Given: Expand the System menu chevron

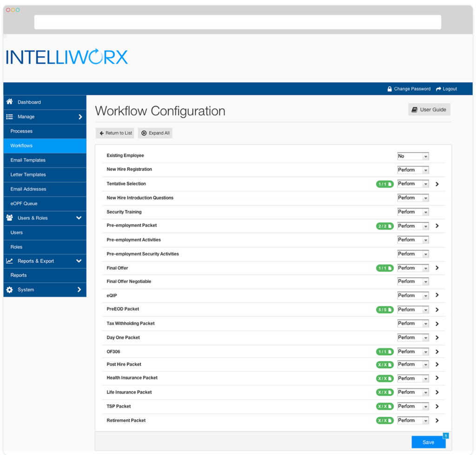Looking at the screenshot, I should coord(79,290).
